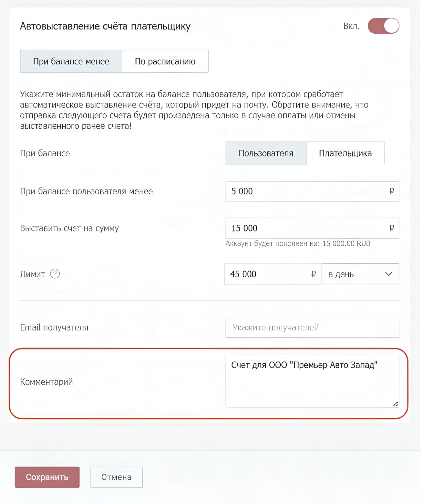Click the 15 000 invoice amount field
Screen dimensions: 421x504
312,228
